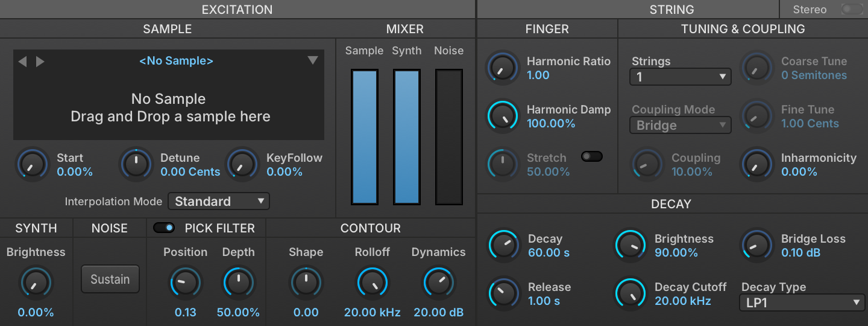Click the Harmonic Ratio value 1.00

point(538,75)
